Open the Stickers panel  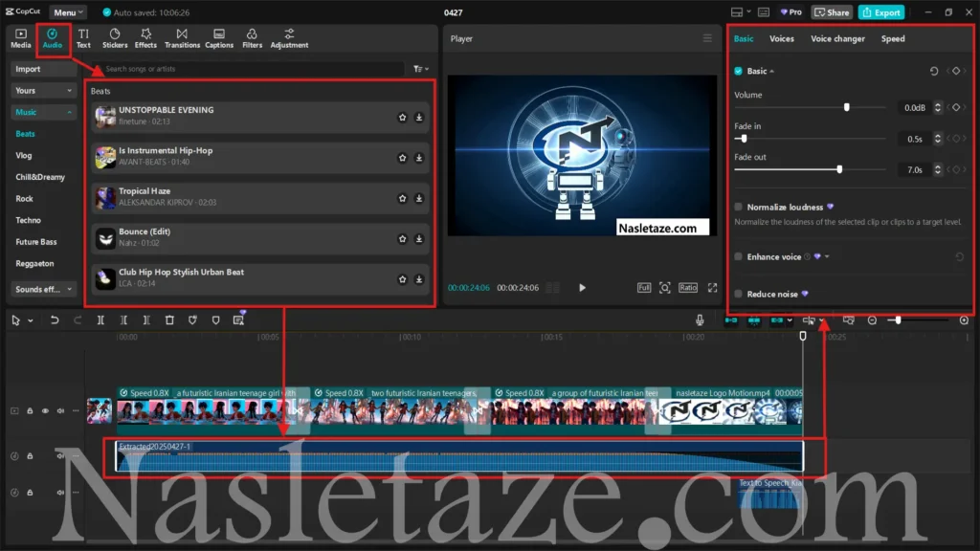[x=115, y=38]
